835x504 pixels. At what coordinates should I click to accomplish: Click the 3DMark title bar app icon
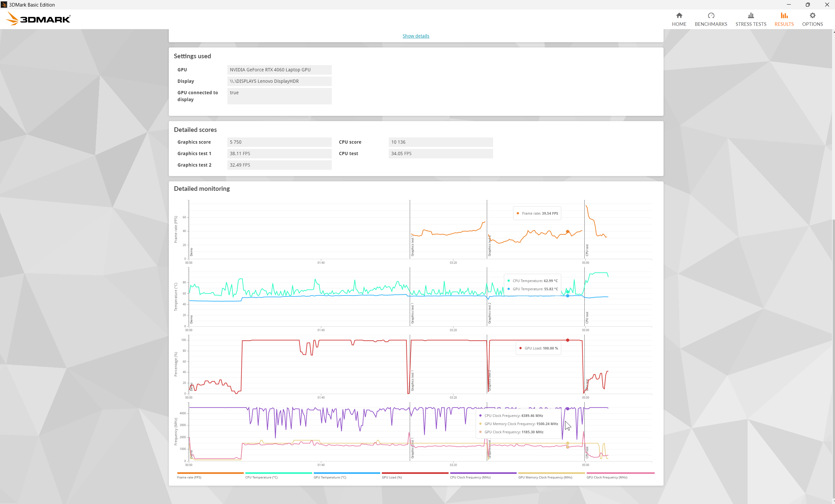coord(4,5)
